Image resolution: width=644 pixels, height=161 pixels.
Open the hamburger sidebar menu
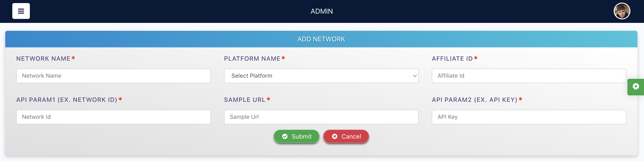tap(21, 11)
